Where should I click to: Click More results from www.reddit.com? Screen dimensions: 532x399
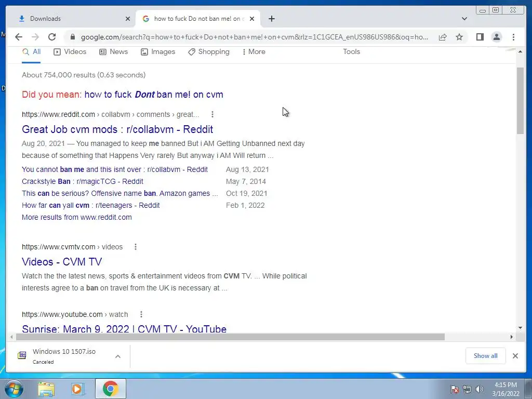pos(77,217)
